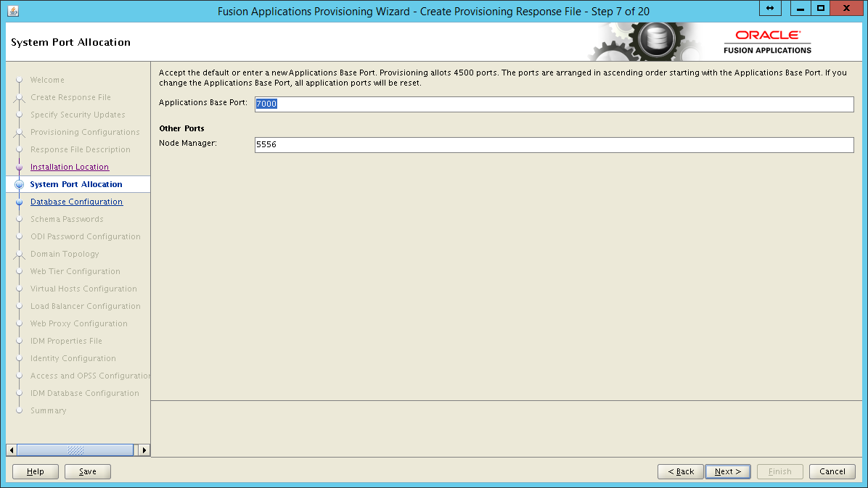Proceed with the Next button
Screen dimensions: 868x488
pyautogui.click(x=727, y=471)
